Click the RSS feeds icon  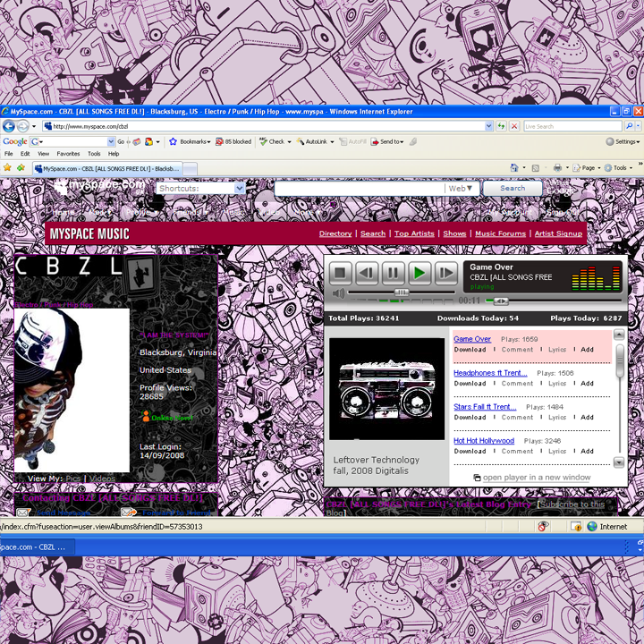click(536, 167)
